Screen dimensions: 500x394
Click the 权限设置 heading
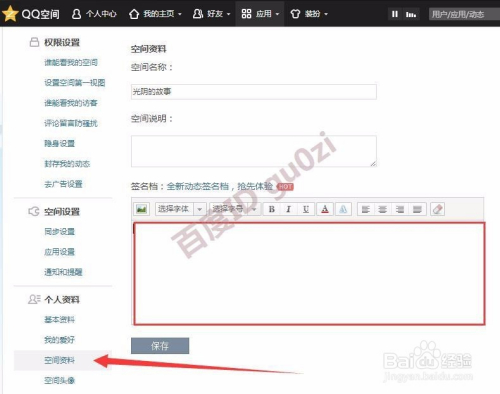click(62, 42)
